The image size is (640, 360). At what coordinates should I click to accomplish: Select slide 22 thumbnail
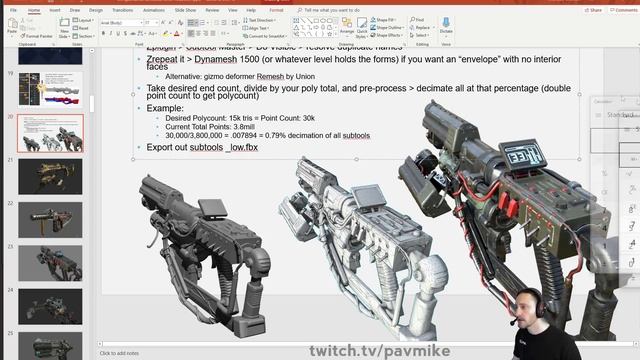pyautogui.click(x=50, y=220)
